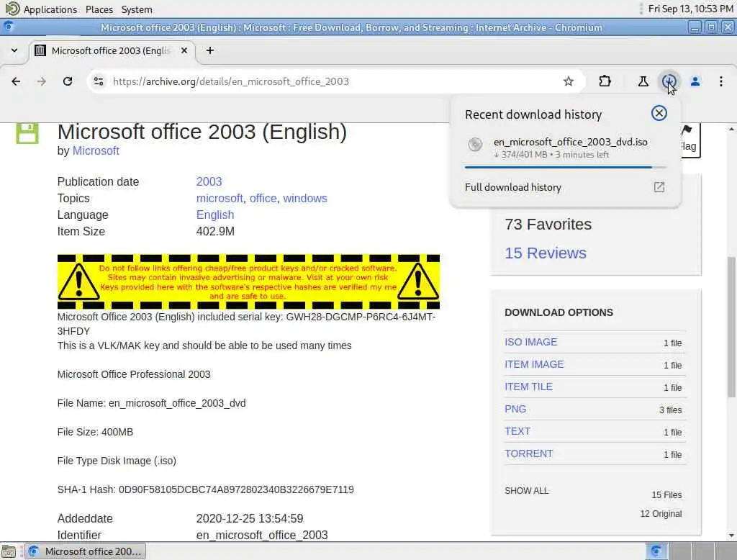This screenshot has height=560, width=737.
Task: Toggle the Downloads toolbar icon
Action: [x=669, y=81]
